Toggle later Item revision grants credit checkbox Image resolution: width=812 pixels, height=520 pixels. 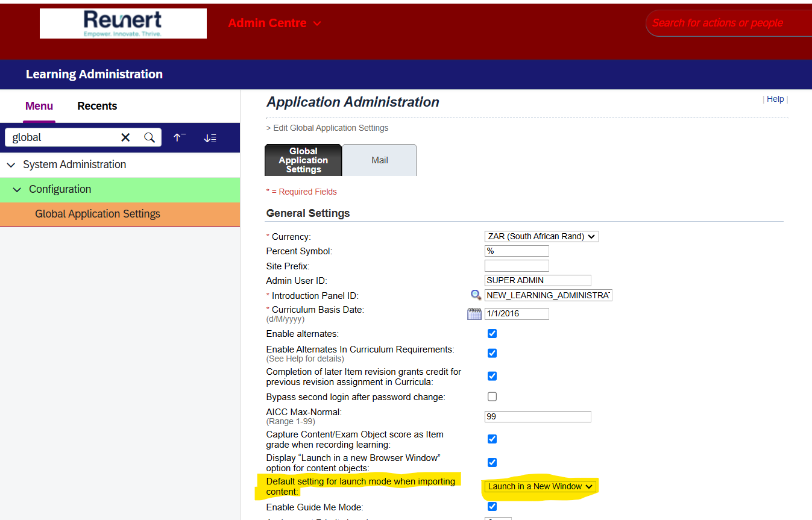(492, 376)
